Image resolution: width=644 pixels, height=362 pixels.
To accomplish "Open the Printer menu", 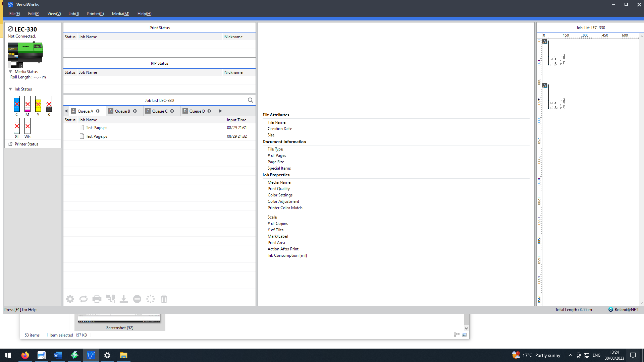I will tap(95, 14).
